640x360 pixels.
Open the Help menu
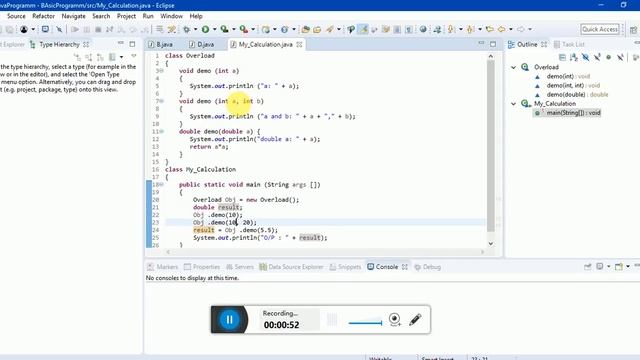tap(196, 16)
